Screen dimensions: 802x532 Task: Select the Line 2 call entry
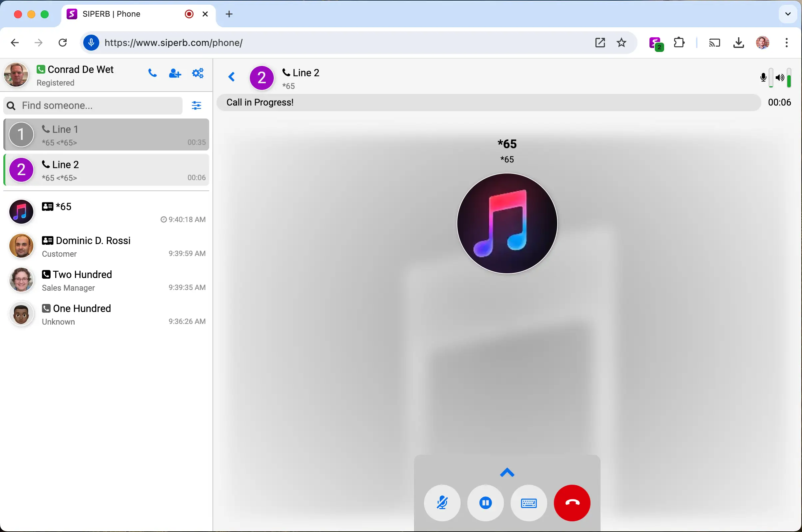106,170
